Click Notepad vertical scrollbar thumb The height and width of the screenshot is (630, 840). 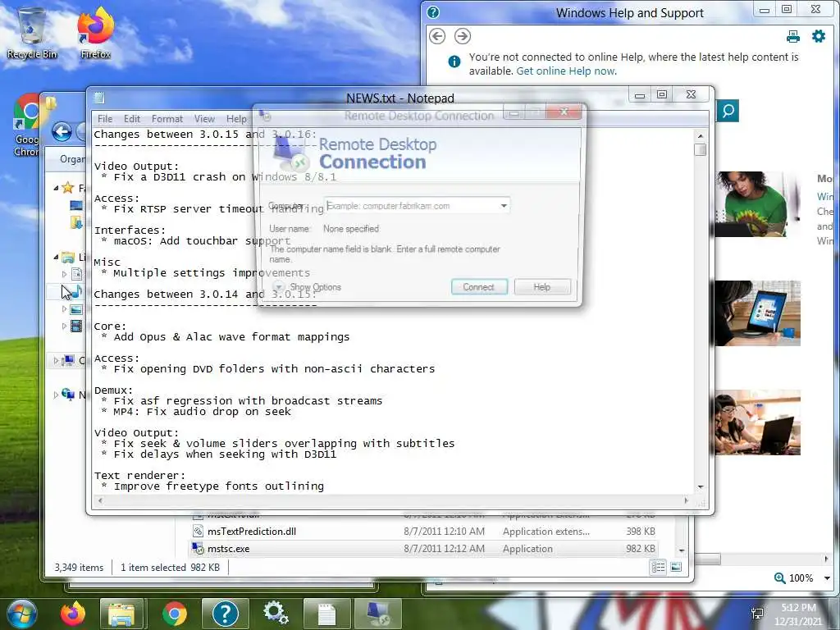pyautogui.click(x=700, y=149)
